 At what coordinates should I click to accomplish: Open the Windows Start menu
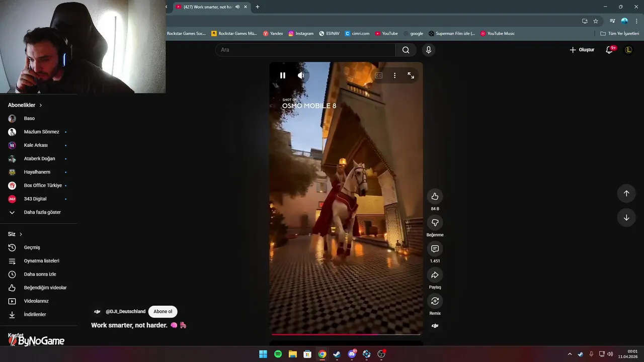tap(263, 354)
